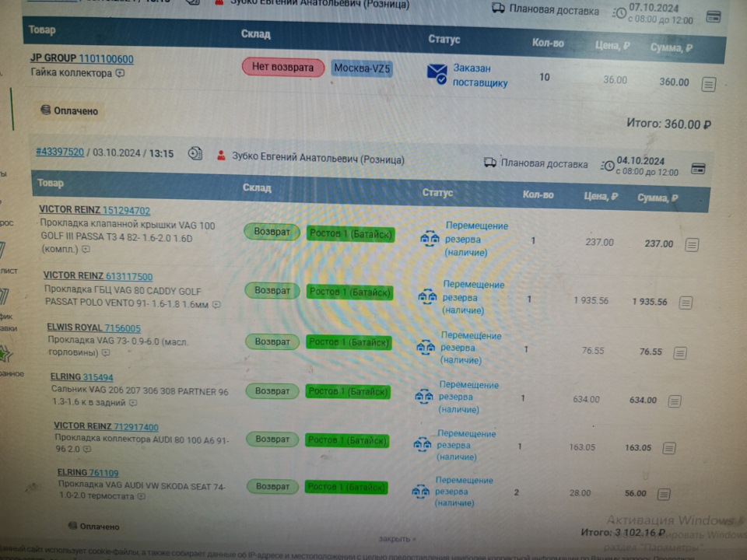The image size is (747, 560).
Task: Open product link VICTOR REINZ 151294702
Action: click(x=94, y=210)
